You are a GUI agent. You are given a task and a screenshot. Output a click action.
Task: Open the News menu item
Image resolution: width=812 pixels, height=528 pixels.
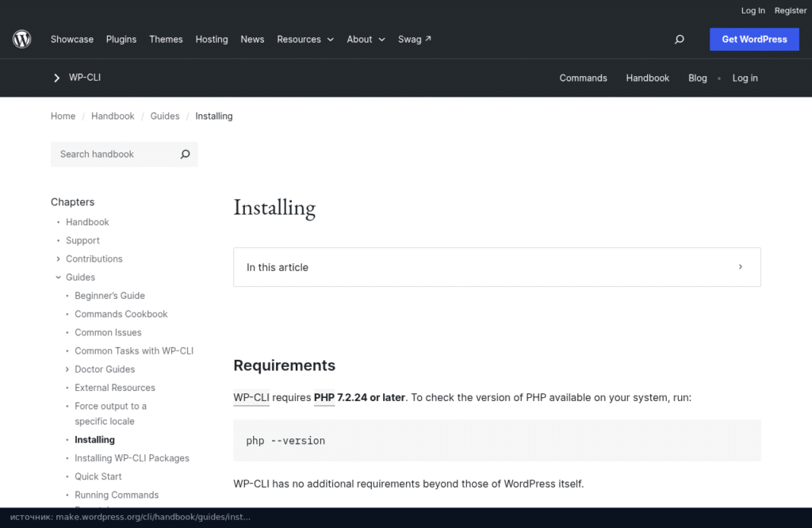[252, 40]
